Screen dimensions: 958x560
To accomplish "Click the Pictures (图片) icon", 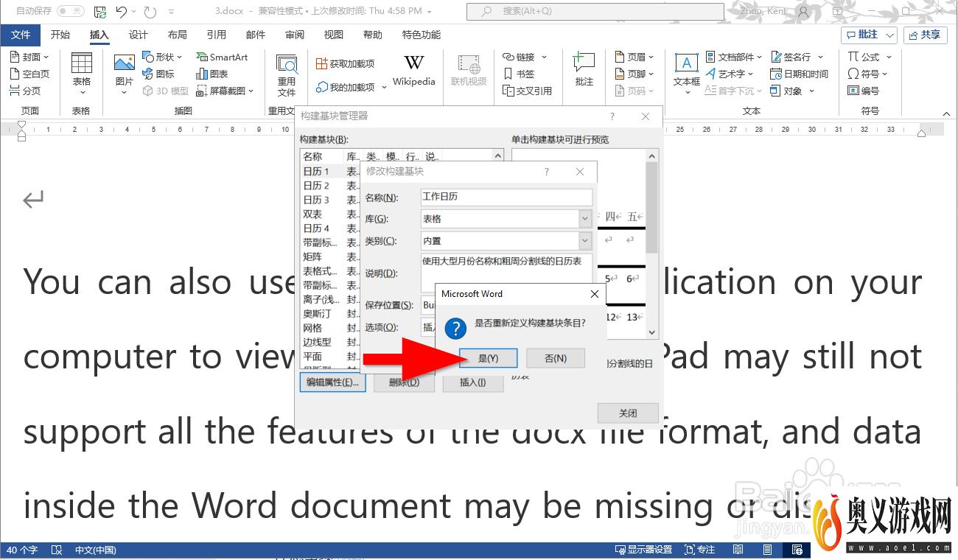I will pos(125,74).
